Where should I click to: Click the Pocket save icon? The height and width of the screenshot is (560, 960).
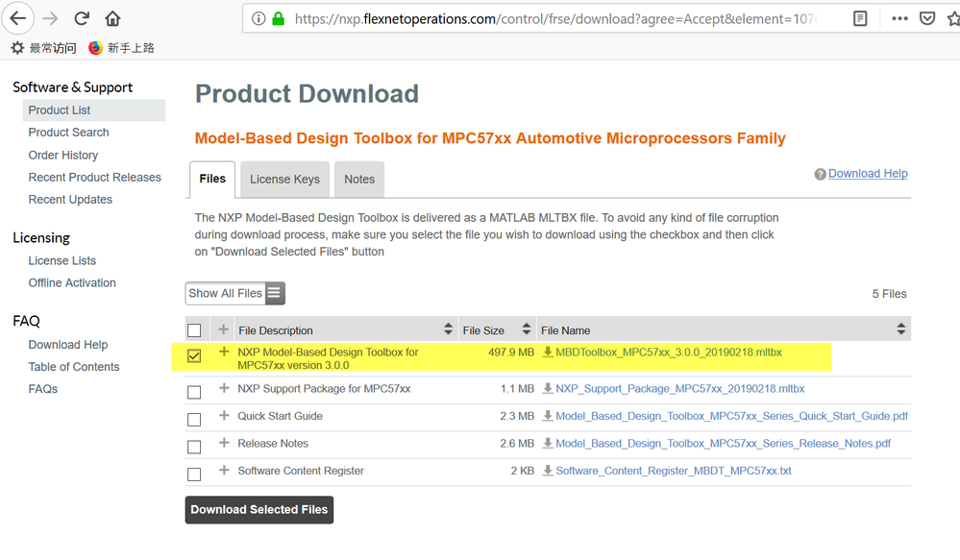[x=927, y=18]
